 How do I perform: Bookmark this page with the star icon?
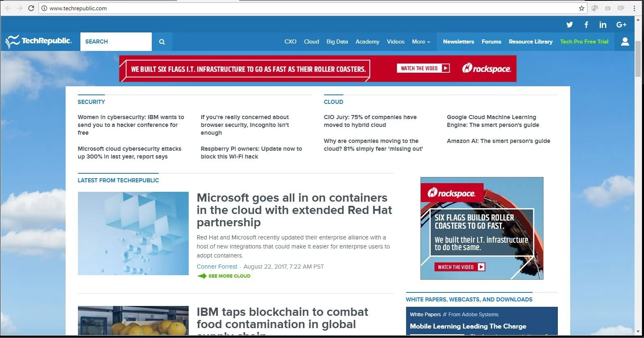point(581,8)
